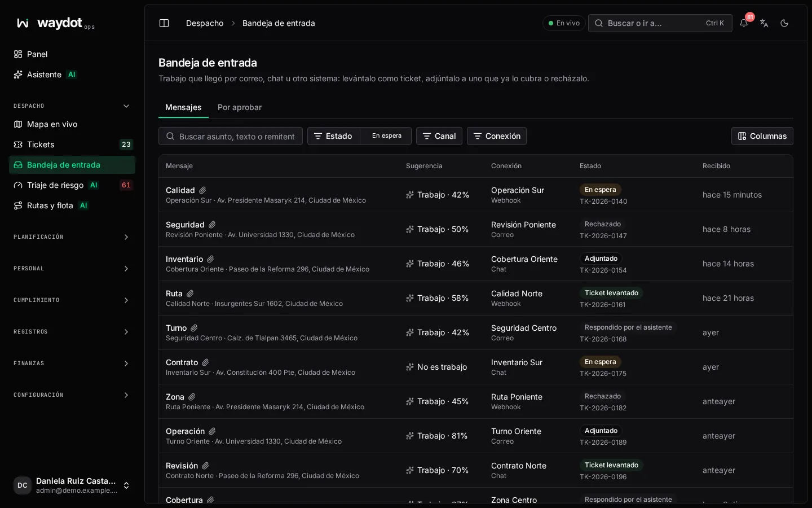Open the notifications bell
The image size is (812, 508).
click(x=744, y=23)
